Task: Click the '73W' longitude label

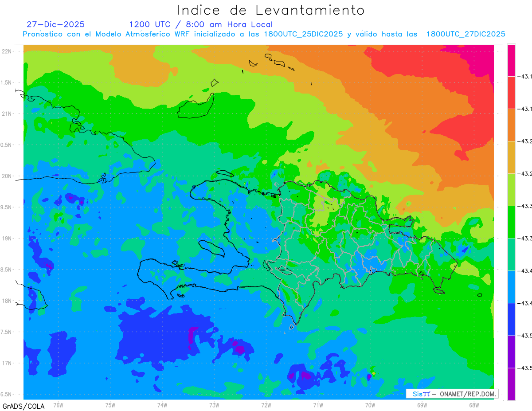Action: 214,405
